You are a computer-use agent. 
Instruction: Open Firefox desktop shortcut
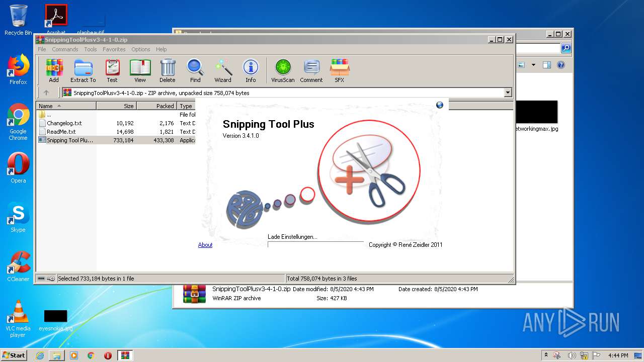click(x=18, y=69)
